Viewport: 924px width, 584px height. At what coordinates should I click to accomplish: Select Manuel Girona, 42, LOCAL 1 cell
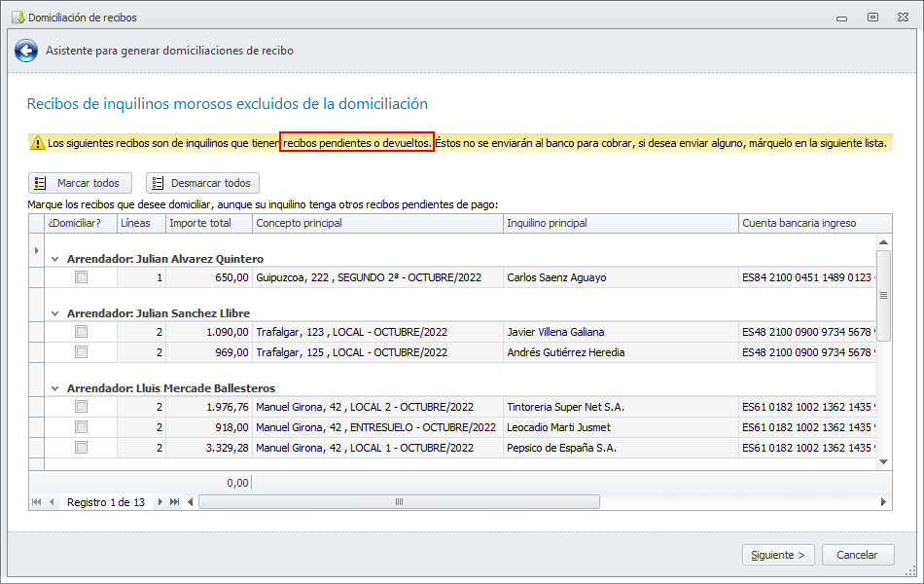pyautogui.click(x=377, y=448)
